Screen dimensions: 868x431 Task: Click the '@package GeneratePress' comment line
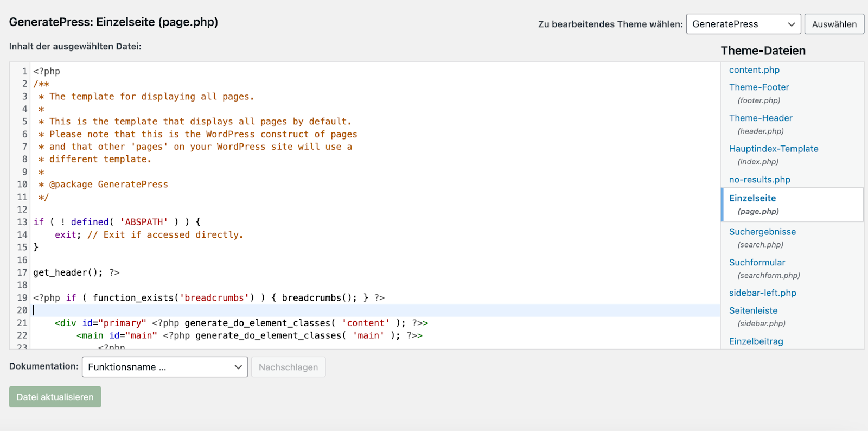click(103, 185)
